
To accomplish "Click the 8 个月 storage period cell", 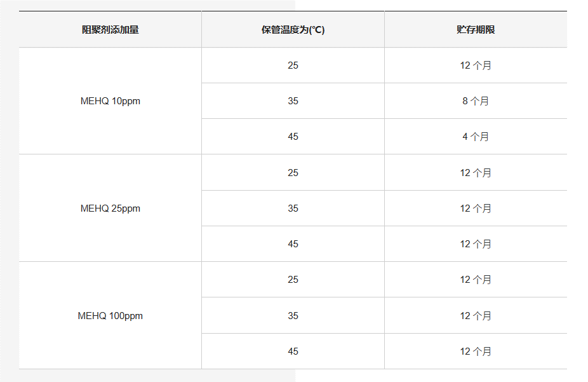I will coord(476,101).
